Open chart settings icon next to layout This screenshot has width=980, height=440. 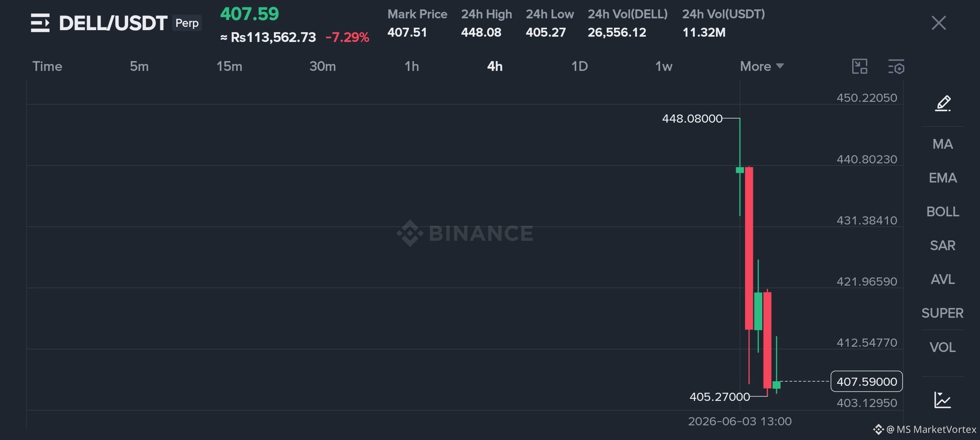pyautogui.click(x=896, y=66)
